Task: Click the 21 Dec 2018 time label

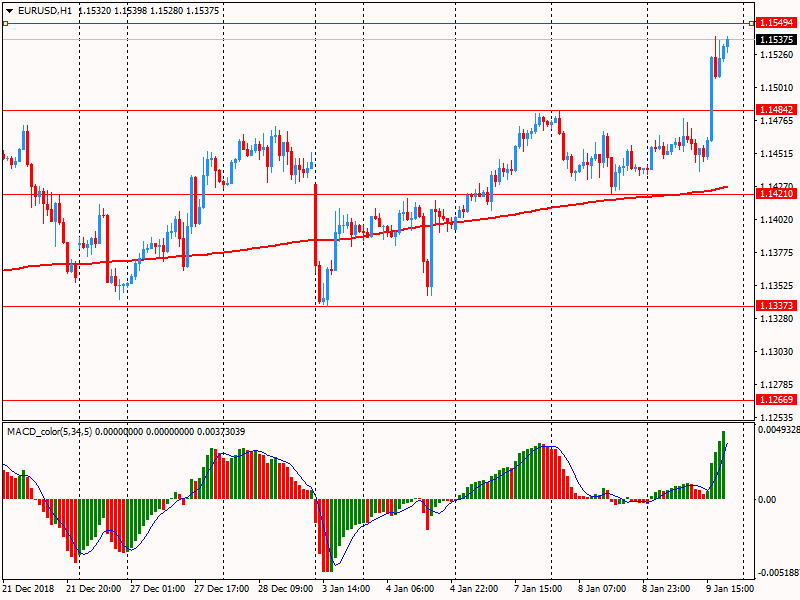Action: pyautogui.click(x=28, y=589)
